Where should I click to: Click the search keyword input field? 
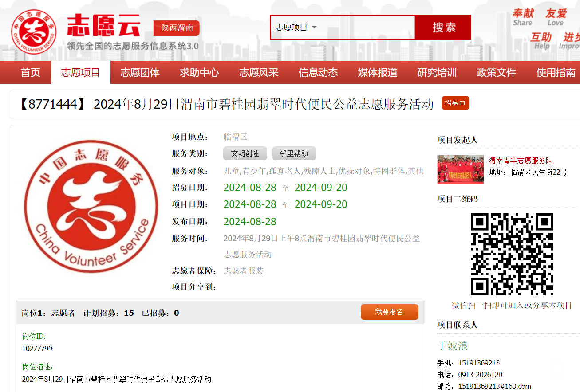(x=367, y=27)
